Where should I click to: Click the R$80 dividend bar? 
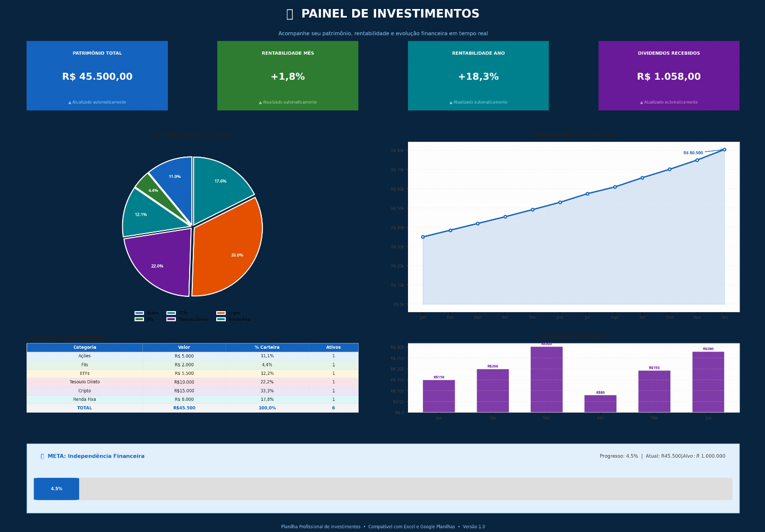(600, 404)
